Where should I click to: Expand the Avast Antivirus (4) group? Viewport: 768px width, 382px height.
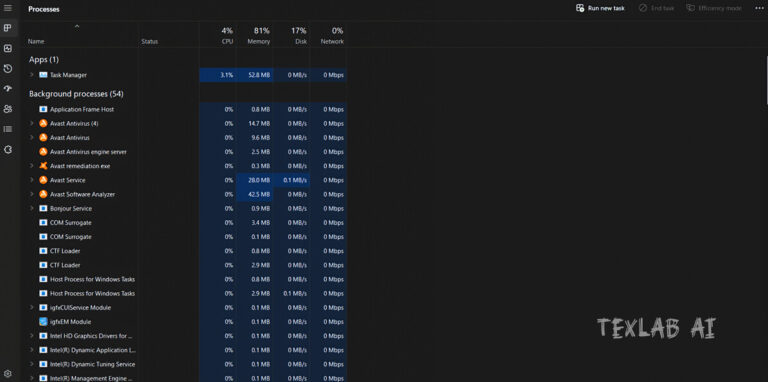click(31, 123)
